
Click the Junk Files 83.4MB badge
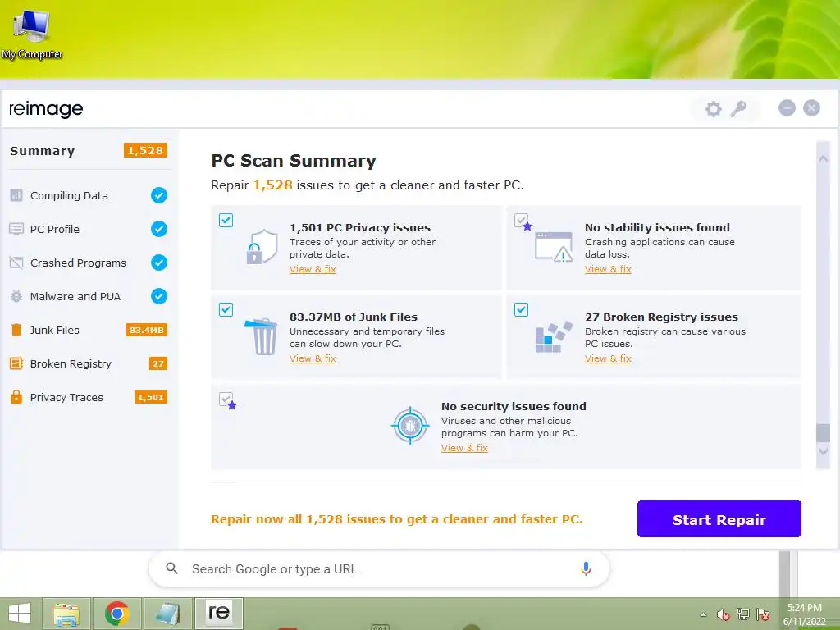click(x=147, y=330)
